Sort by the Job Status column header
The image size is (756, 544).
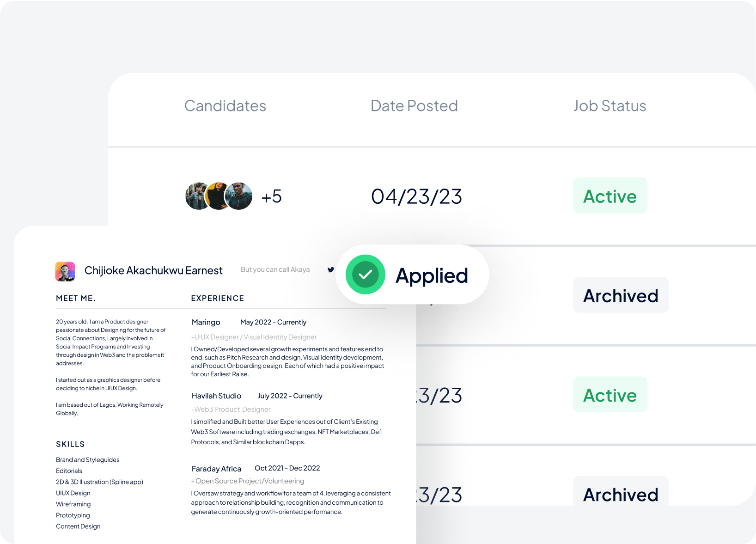pyautogui.click(x=610, y=106)
